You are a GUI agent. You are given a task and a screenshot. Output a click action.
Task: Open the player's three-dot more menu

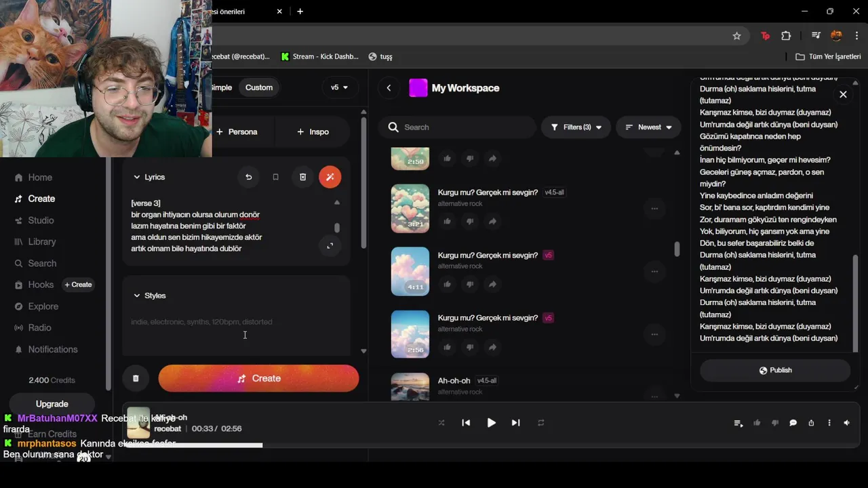(829, 423)
